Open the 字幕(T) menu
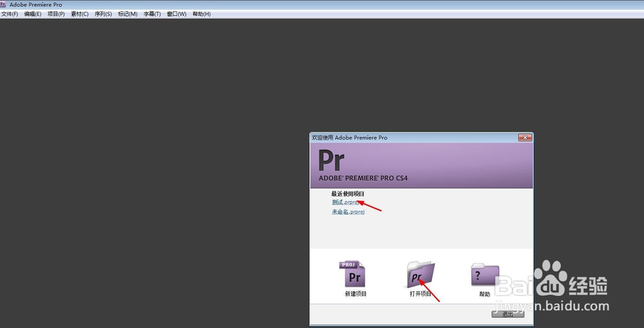 152,14
